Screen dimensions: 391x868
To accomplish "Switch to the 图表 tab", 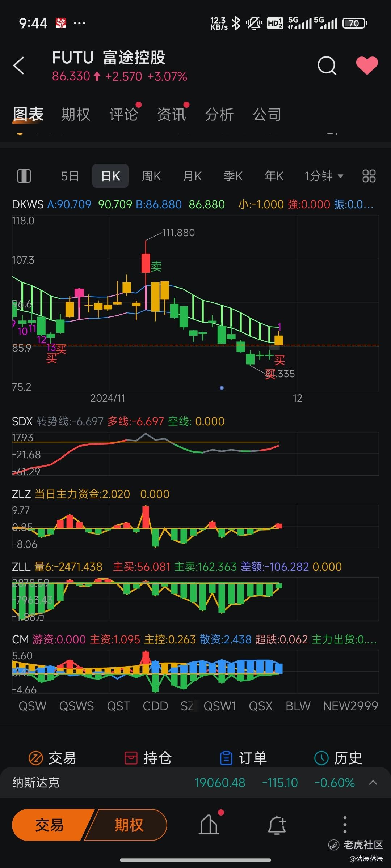I will click(x=28, y=114).
